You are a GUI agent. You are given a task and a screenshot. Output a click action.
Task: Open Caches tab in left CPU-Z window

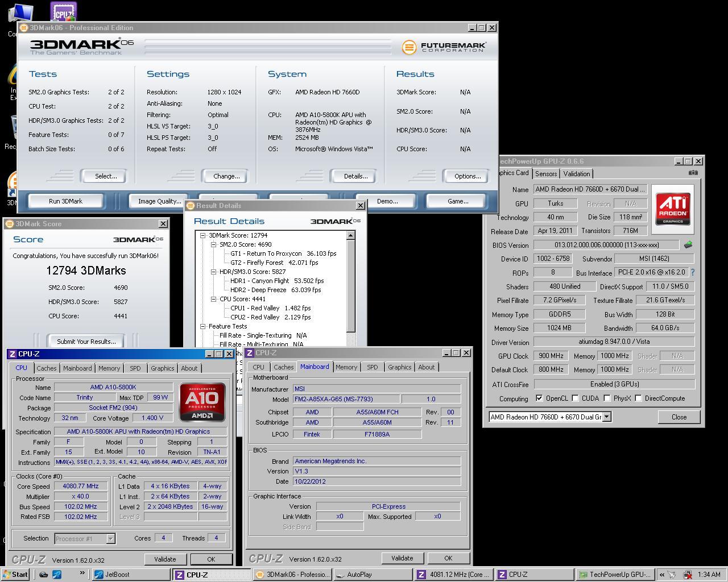(x=47, y=368)
